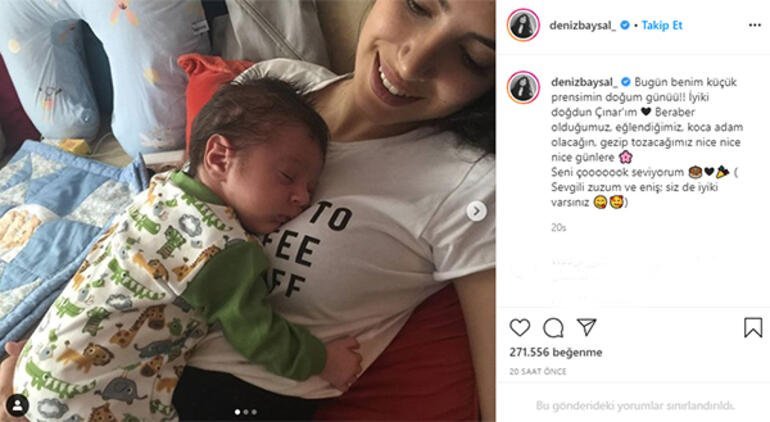The width and height of the screenshot is (770, 422).
Task: Open denizbaysal_ profile from the header username
Action: click(x=582, y=26)
